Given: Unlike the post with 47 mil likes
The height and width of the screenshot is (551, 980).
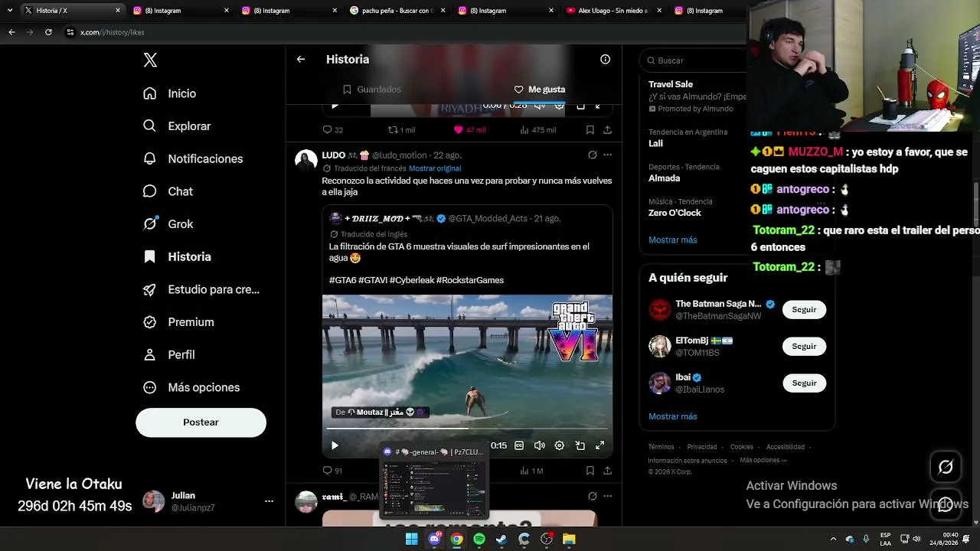Looking at the screenshot, I should (x=469, y=130).
